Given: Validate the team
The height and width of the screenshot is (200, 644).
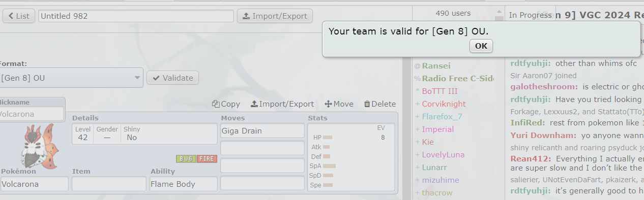Looking at the screenshot, I should point(173,78).
